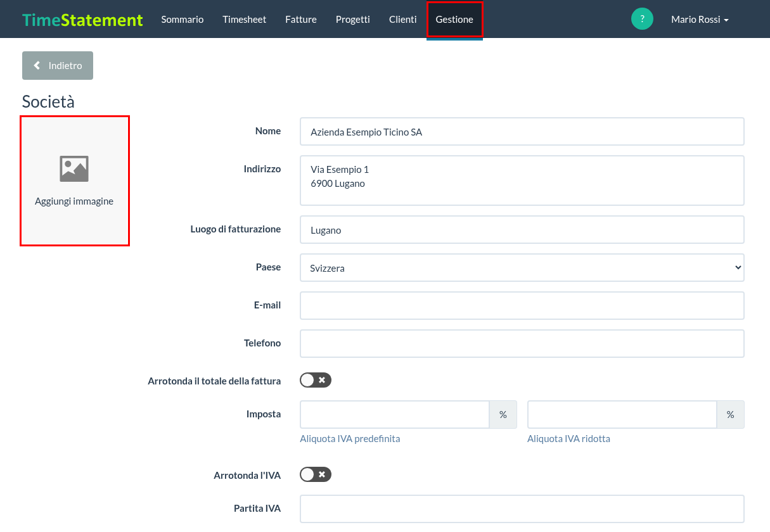Click the Partita IVA field

pos(522,509)
